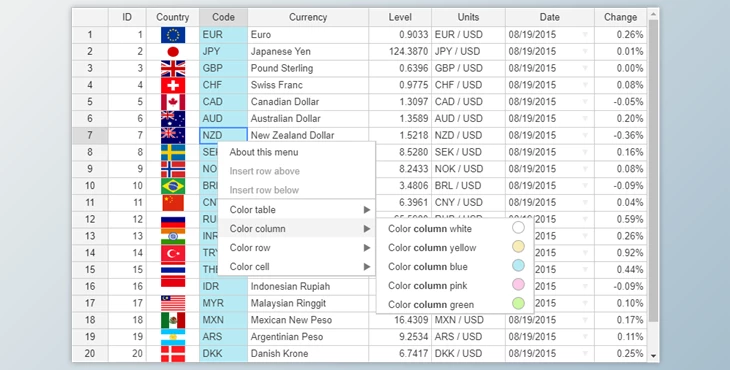Open the Color column submenu
The height and width of the screenshot is (370, 730).
297,229
